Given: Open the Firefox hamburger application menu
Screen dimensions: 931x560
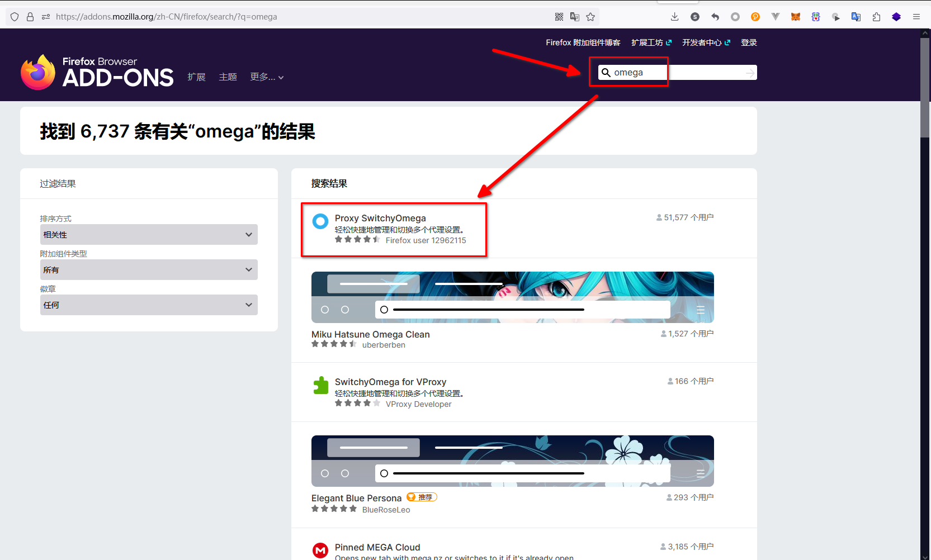Looking at the screenshot, I should tap(916, 17).
